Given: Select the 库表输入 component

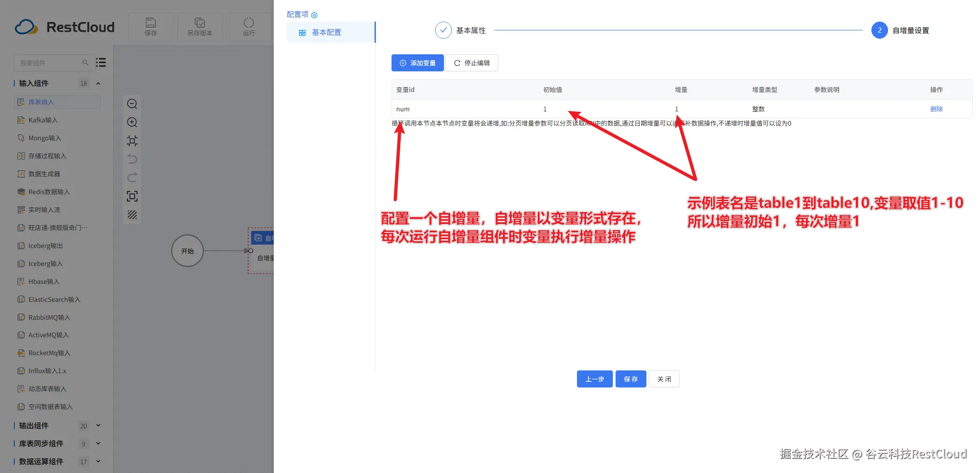Looking at the screenshot, I should 57,102.
